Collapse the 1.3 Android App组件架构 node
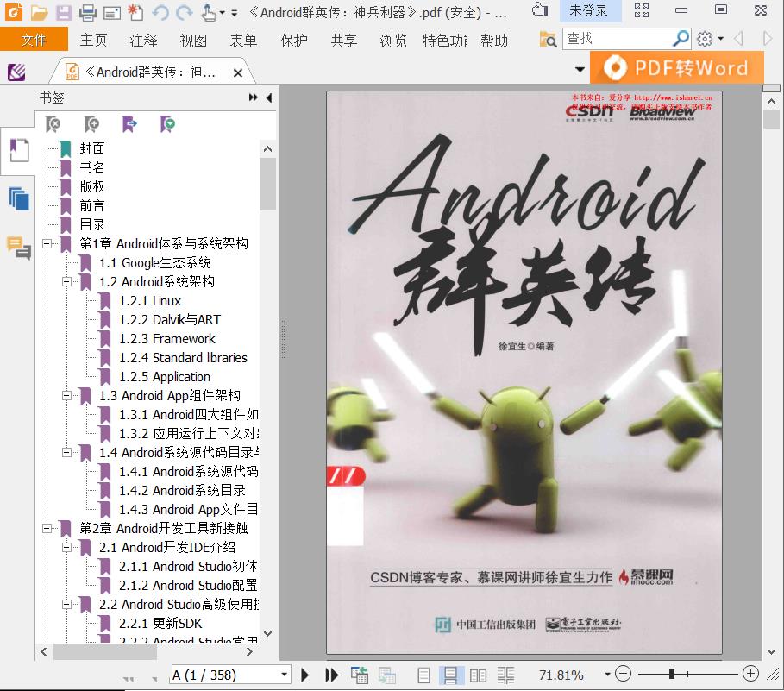Image resolution: width=784 pixels, height=691 pixels. click(x=66, y=396)
